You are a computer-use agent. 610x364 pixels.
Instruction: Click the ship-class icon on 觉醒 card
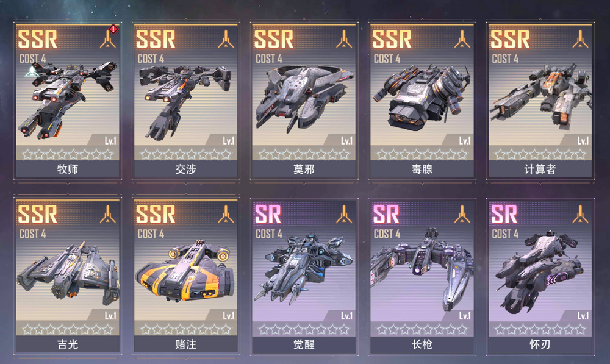(x=344, y=214)
